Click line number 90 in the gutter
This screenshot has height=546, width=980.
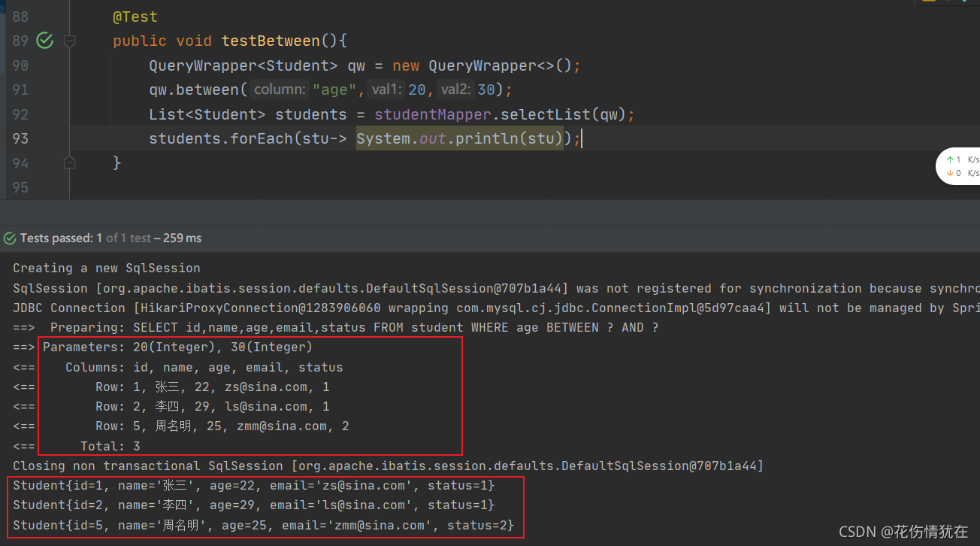pyautogui.click(x=20, y=65)
